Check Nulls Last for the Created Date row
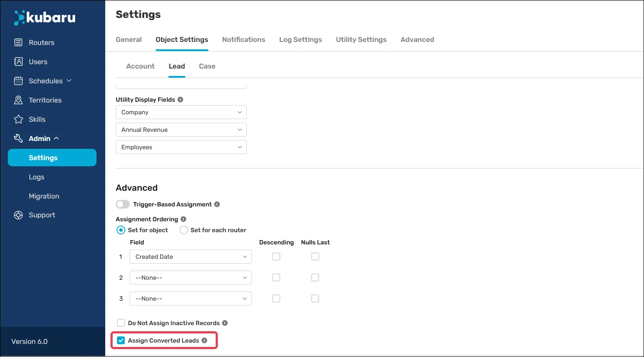Screen dimensions: 644x357 tap(315, 257)
